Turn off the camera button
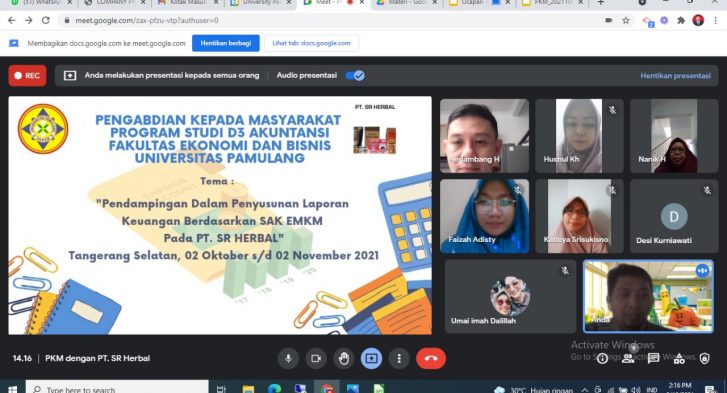This screenshot has height=393, width=727. pos(316,358)
